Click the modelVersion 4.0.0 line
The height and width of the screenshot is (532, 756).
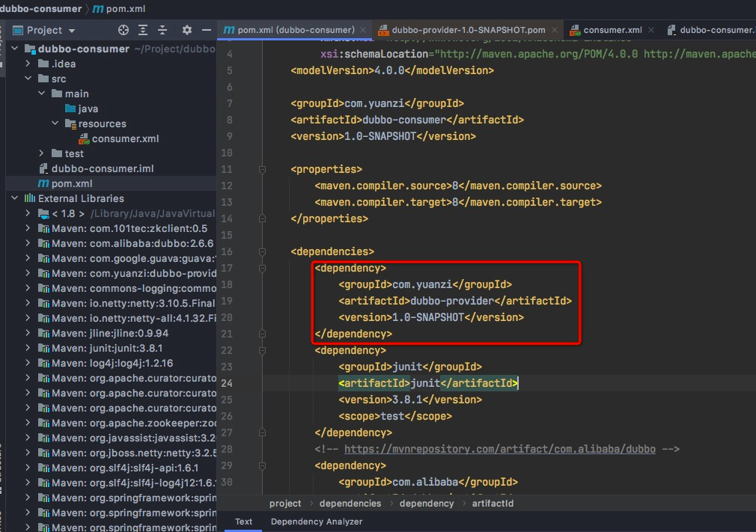click(x=392, y=70)
